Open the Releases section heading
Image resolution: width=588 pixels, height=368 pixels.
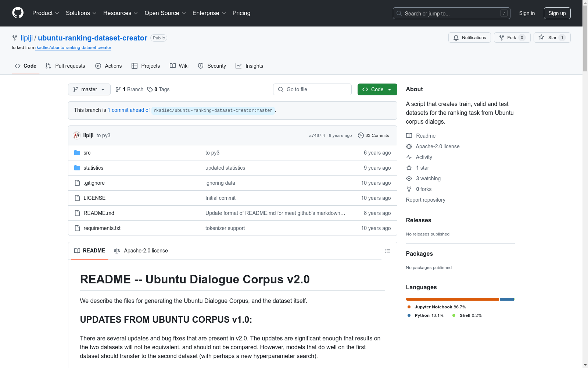click(x=419, y=220)
